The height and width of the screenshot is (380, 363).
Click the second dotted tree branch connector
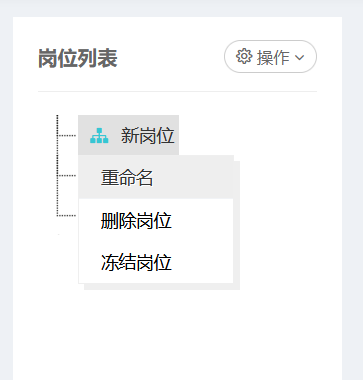(x=67, y=175)
